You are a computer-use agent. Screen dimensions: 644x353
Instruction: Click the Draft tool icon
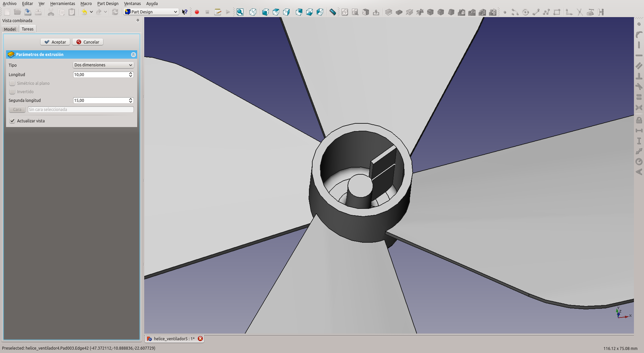point(451,12)
